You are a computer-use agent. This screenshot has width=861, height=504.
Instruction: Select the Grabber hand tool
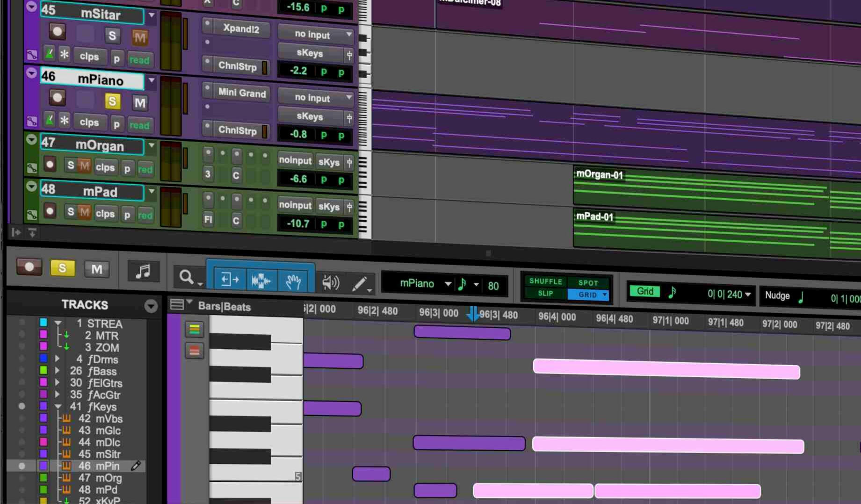(x=293, y=281)
